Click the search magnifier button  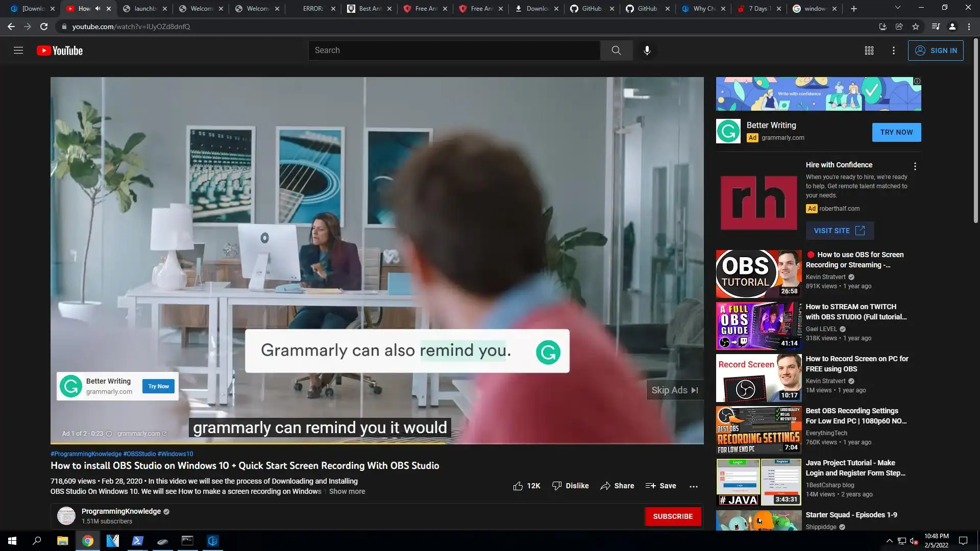tap(616, 51)
